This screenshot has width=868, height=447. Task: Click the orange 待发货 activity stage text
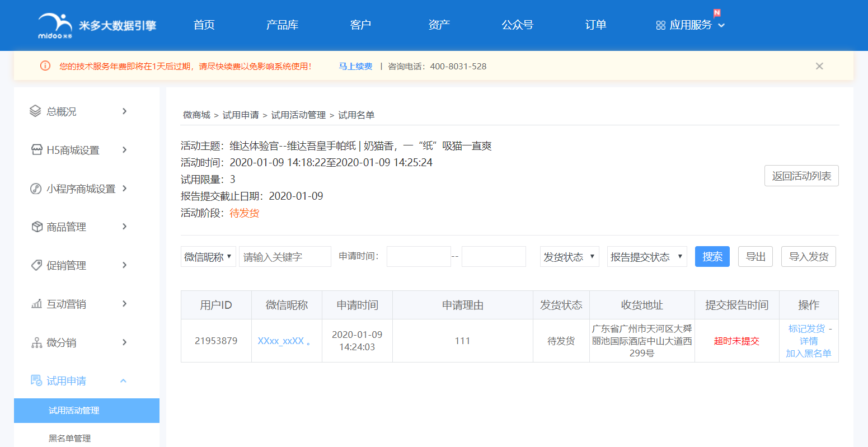click(245, 213)
